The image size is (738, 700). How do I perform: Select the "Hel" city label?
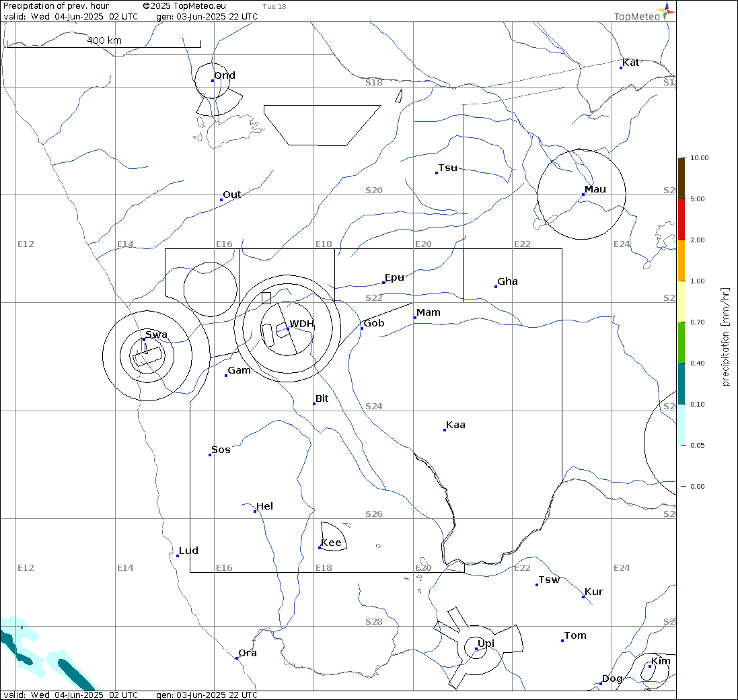(264, 507)
